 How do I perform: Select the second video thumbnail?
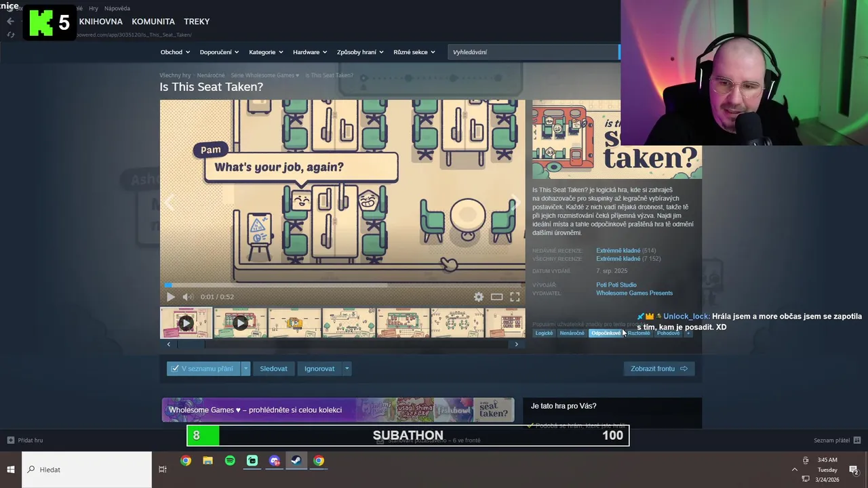coord(240,323)
